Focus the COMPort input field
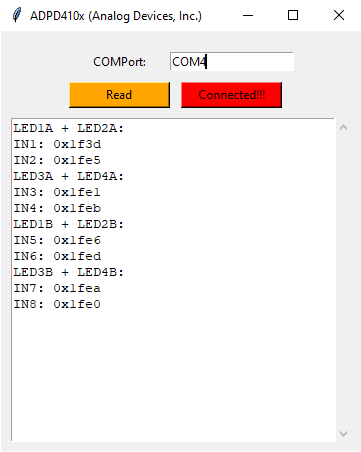 pyautogui.click(x=232, y=61)
